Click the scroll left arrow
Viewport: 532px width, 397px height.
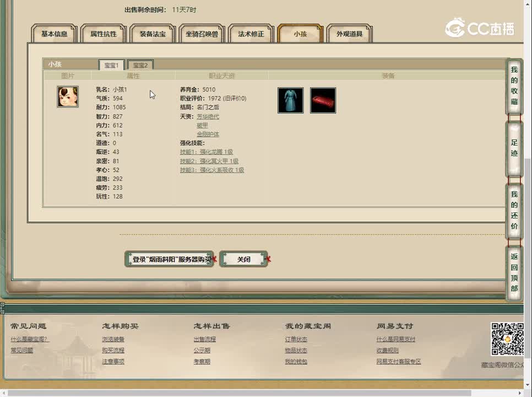pos(3,393)
